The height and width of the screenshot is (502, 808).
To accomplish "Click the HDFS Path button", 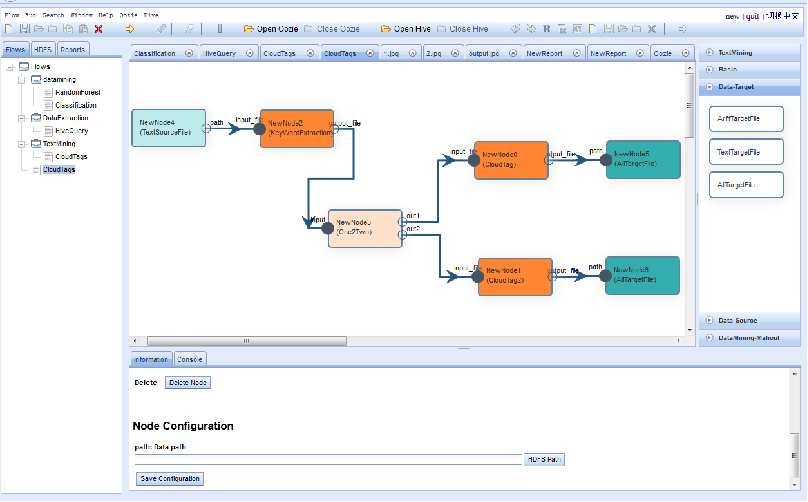I will (544, 459).
